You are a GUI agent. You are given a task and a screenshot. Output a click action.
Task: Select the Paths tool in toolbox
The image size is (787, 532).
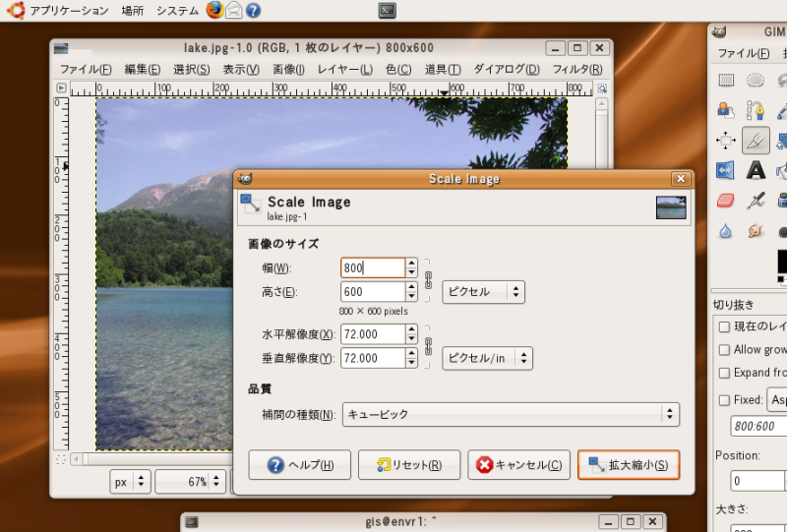[x=756, y=110]
